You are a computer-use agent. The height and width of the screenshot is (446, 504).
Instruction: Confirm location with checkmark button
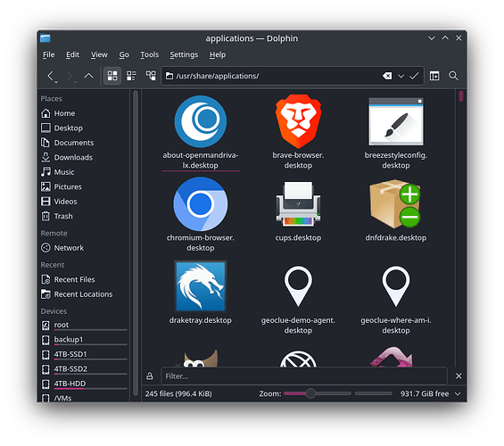414,76
